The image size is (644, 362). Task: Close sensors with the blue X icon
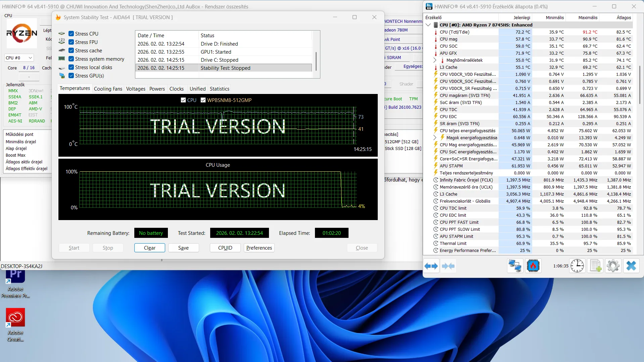click(631, 266)
